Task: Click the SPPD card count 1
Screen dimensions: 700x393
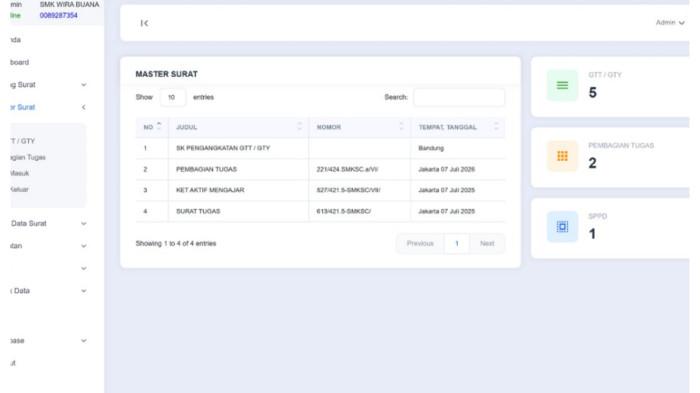Action: coord(592,234)
